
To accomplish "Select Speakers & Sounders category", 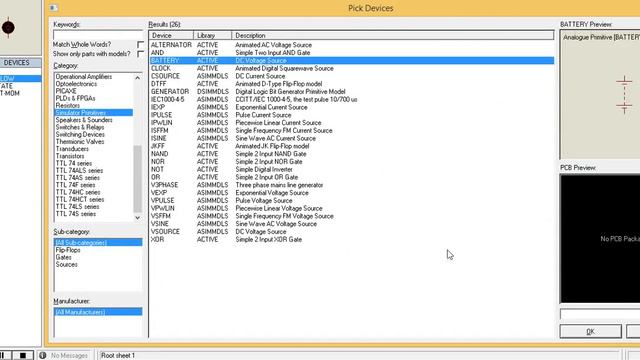I will coord(93,120).
